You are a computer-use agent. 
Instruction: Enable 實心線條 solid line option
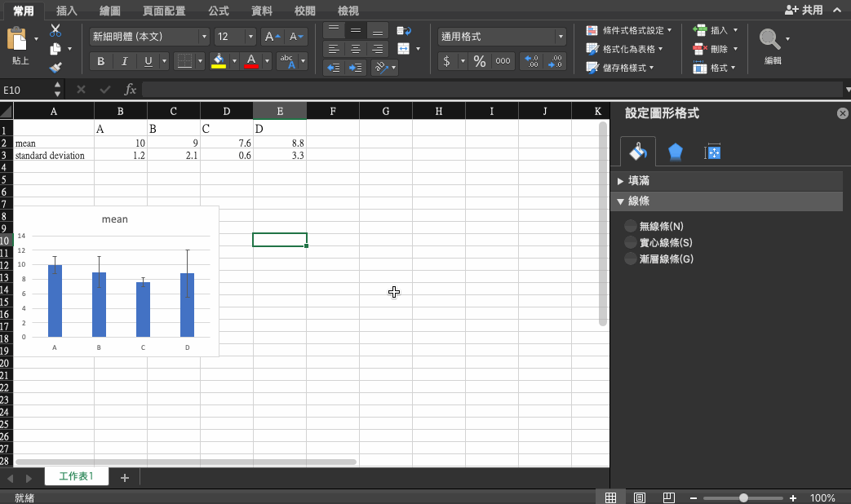(628, 243)
